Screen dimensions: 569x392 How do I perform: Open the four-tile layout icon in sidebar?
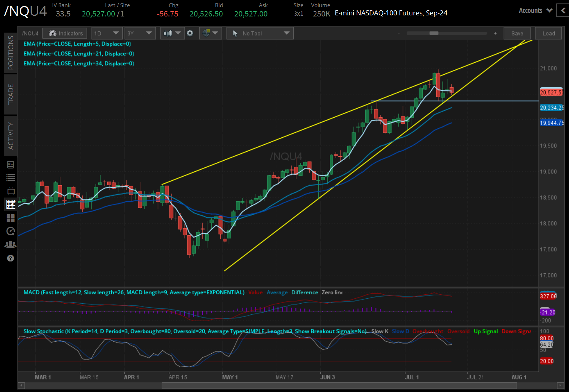click(x=11, y=218)
